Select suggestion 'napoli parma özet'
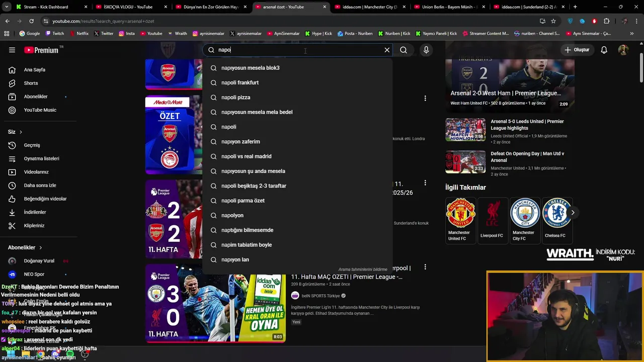 [297, 201]
